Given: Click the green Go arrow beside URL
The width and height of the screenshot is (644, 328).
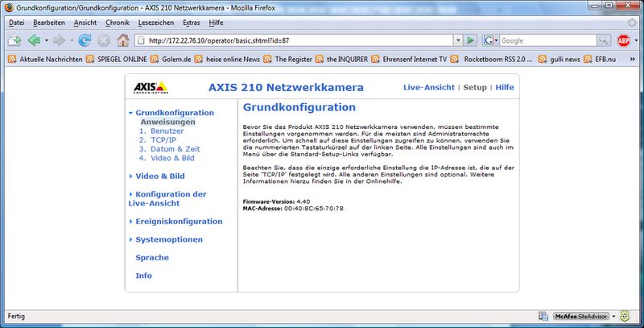Looking at the screenshot, I should 470,40.
